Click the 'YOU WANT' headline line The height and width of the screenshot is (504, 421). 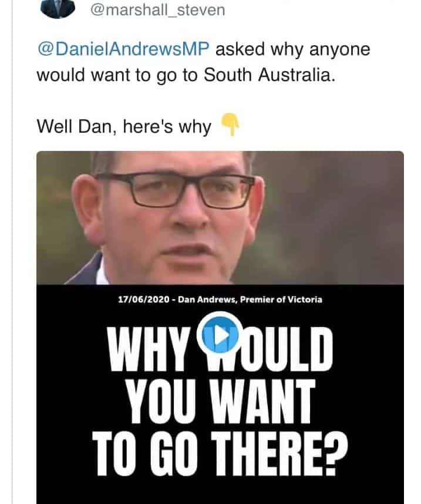[x=220, y=401]
